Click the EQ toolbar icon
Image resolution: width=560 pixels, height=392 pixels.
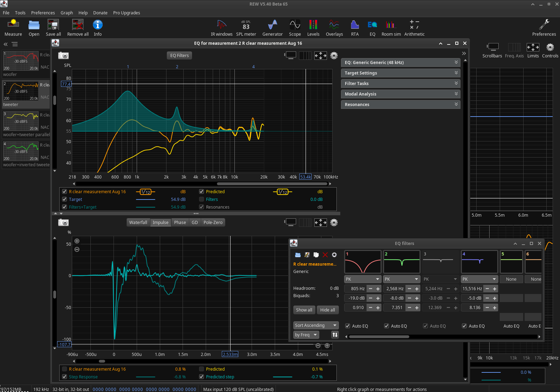point(372,27)
